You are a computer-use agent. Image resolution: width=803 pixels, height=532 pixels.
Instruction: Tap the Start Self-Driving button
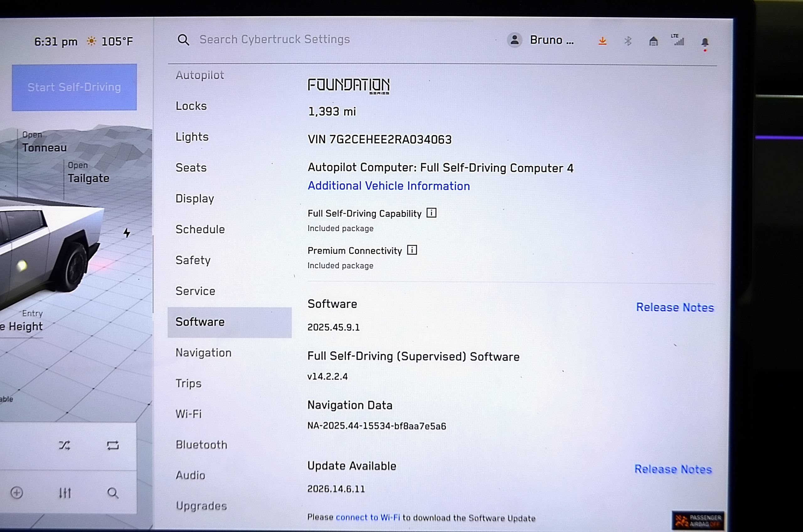[74, 87]
